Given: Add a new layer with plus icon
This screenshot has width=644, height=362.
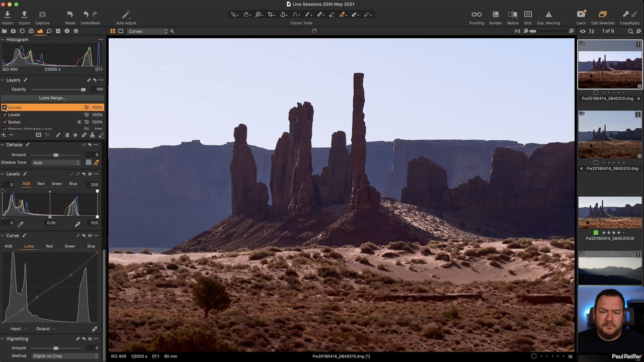Looking at the screenshot, I should tap(4, 135).
